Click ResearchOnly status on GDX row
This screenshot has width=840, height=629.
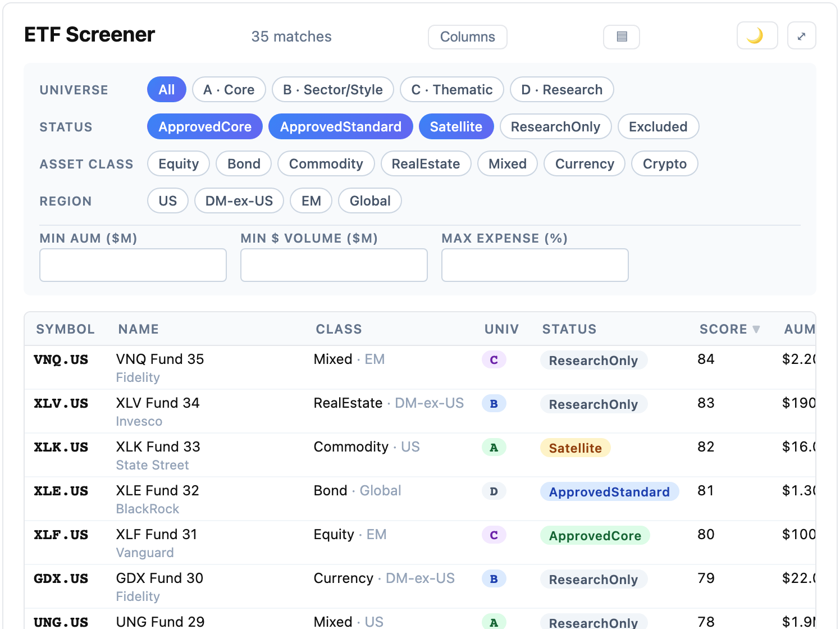click(594, 579)
